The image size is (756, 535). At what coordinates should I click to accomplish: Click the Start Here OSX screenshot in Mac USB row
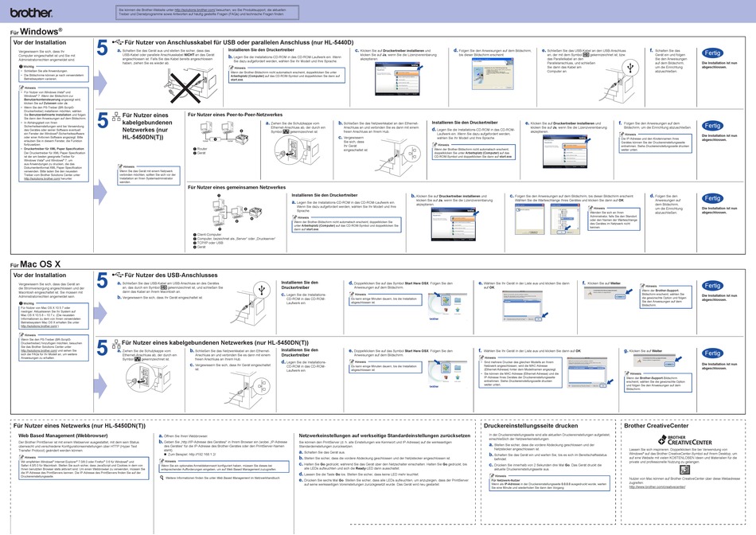[447, 306]
